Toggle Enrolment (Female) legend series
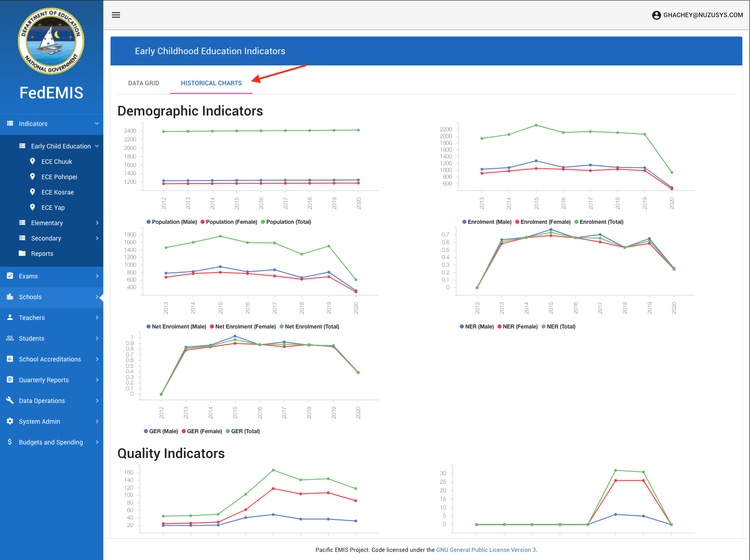The width and height of the screenshot is (750, 560). point(543,222)
